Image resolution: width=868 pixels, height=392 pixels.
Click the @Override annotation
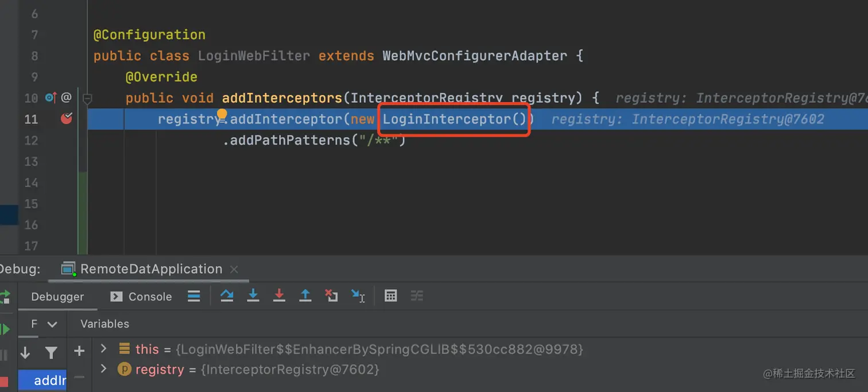coord(161,77)
